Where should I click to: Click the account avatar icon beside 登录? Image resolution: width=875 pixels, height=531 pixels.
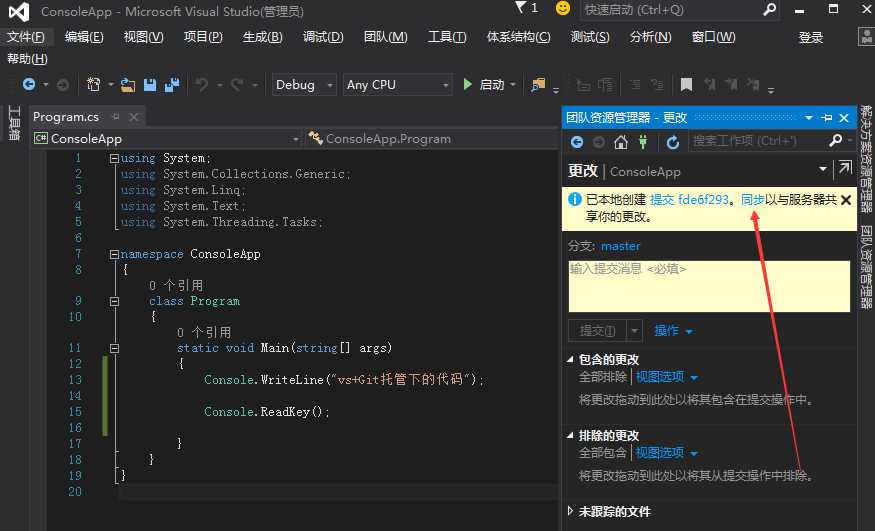(x=866, y=37)
